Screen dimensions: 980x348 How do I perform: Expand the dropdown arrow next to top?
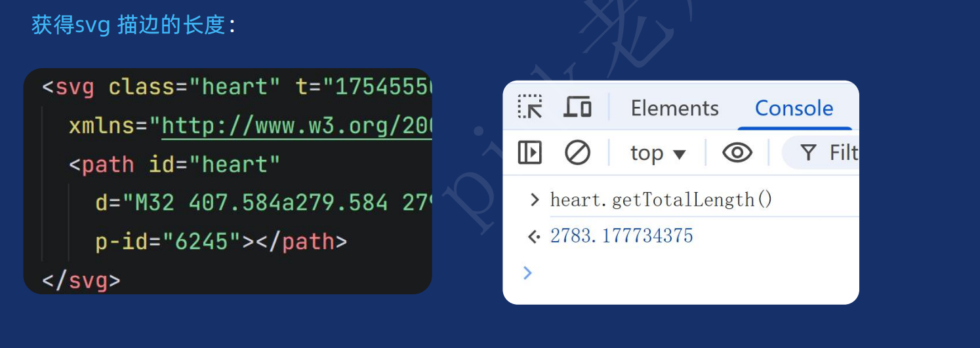tap(679, 155)
